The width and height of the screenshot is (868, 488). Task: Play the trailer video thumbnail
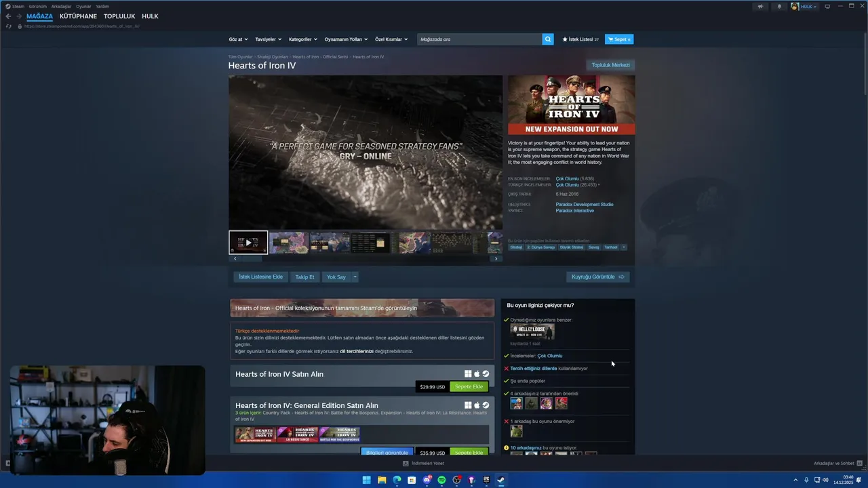(x=248, y=242)
